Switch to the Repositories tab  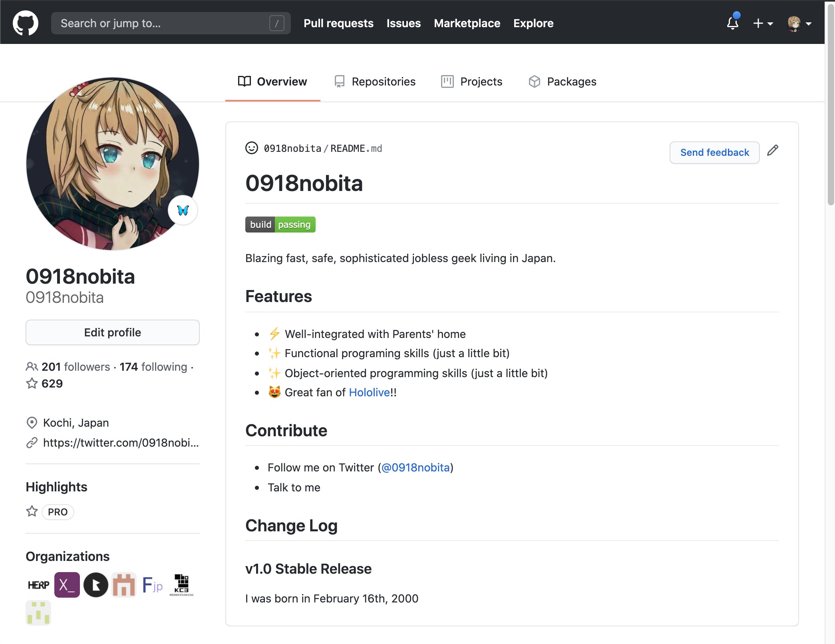375,81
